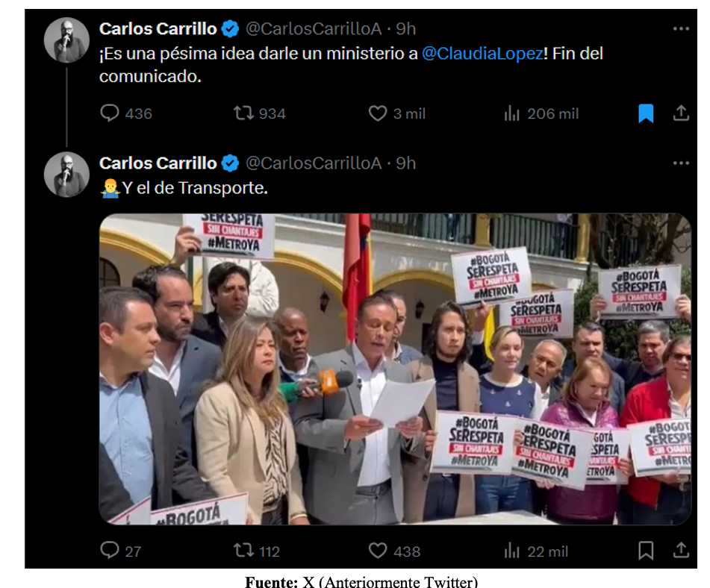Like the tweet with 3 mil likes

pos(378,113)
